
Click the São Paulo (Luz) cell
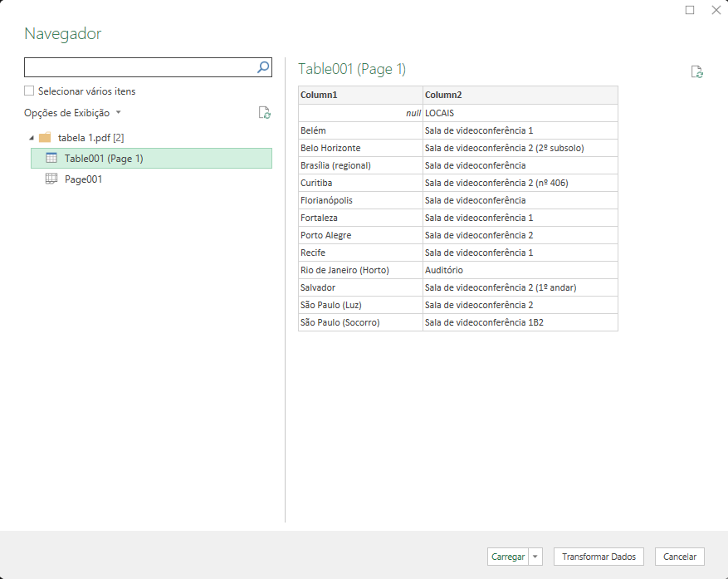(360, 305)
